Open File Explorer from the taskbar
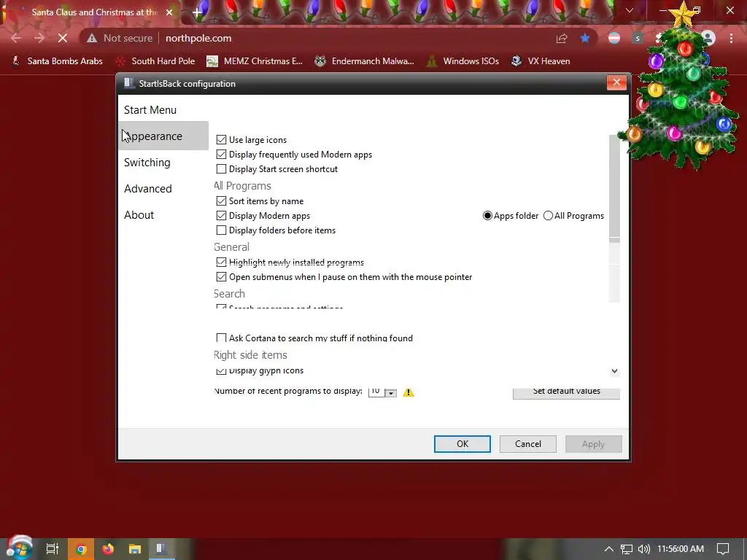 pos(135,549)
